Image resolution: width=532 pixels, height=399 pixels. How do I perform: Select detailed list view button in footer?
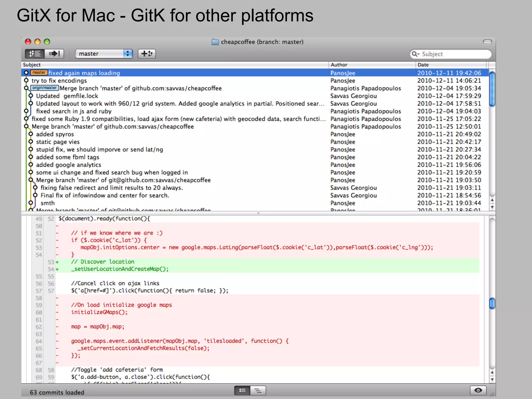click(242, 390)
